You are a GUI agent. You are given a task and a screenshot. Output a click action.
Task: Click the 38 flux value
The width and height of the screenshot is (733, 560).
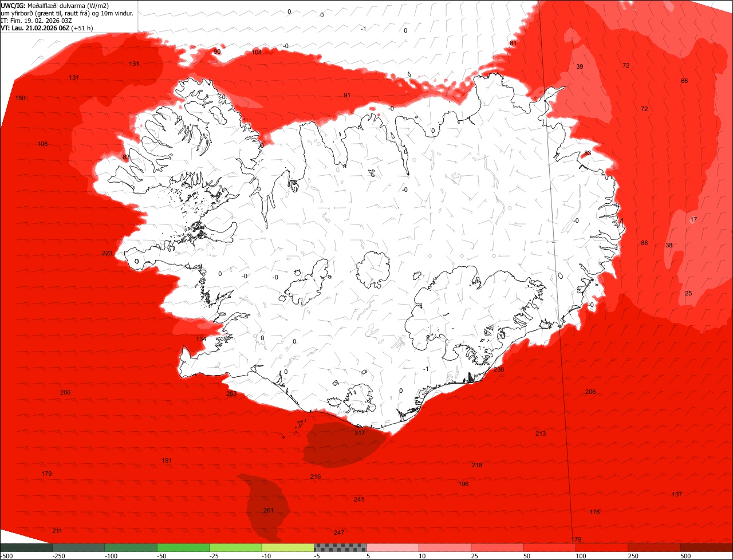(x=669, y=245)
